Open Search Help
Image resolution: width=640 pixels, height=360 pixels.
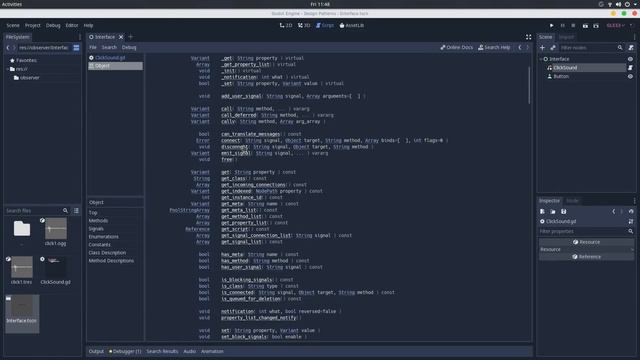(x=494, y=47)
